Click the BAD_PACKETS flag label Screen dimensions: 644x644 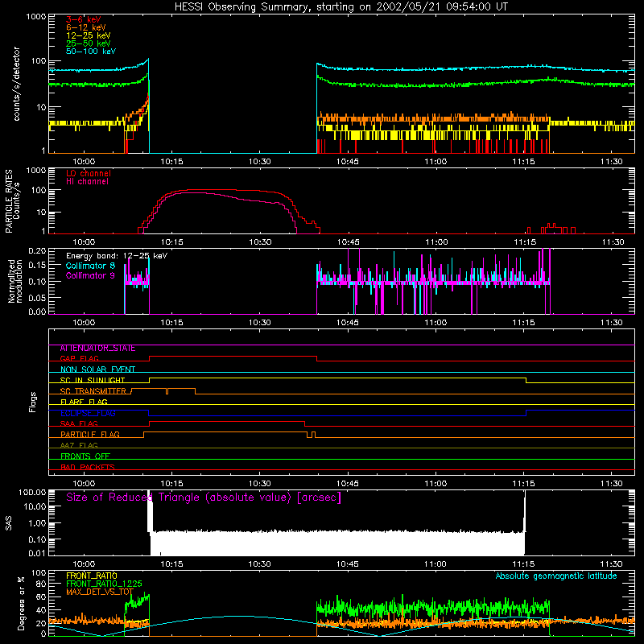(88, 467)
